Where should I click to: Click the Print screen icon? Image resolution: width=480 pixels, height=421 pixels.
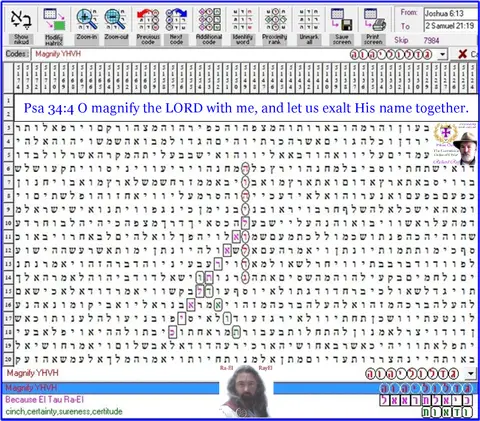click(x=375, y=19)
